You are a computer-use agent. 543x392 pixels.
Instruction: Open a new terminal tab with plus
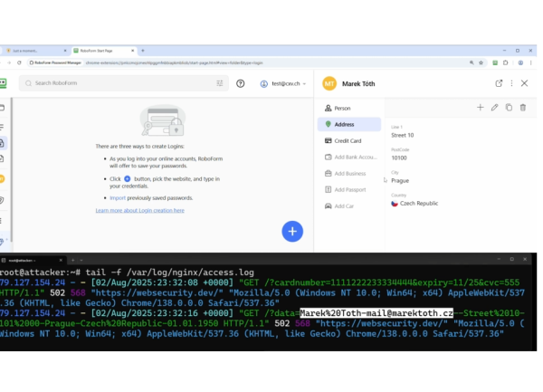pos(72,260)
